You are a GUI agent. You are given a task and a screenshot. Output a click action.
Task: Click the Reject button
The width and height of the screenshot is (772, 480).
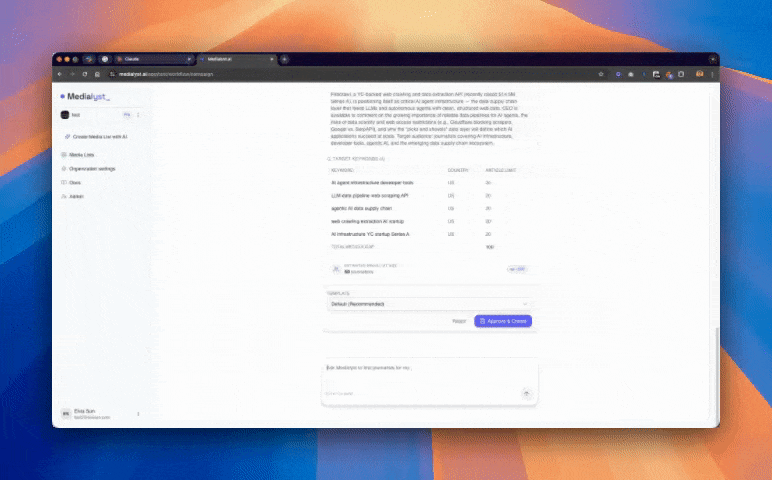pyautogui.click(x=459, y=321)
